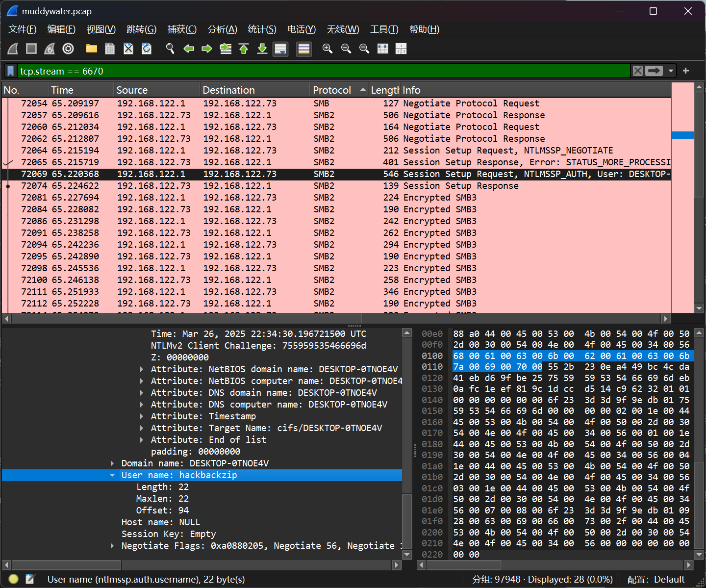706x588 pixels.
Task: Restart the current capture
Action: (50, 49)
